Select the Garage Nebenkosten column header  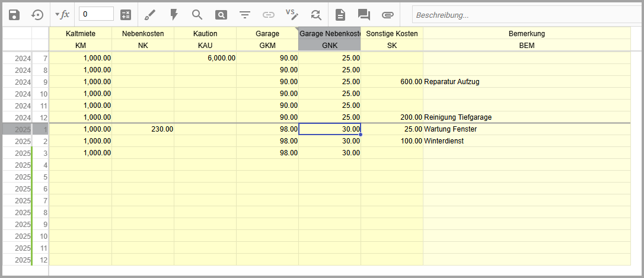[330, 34]
